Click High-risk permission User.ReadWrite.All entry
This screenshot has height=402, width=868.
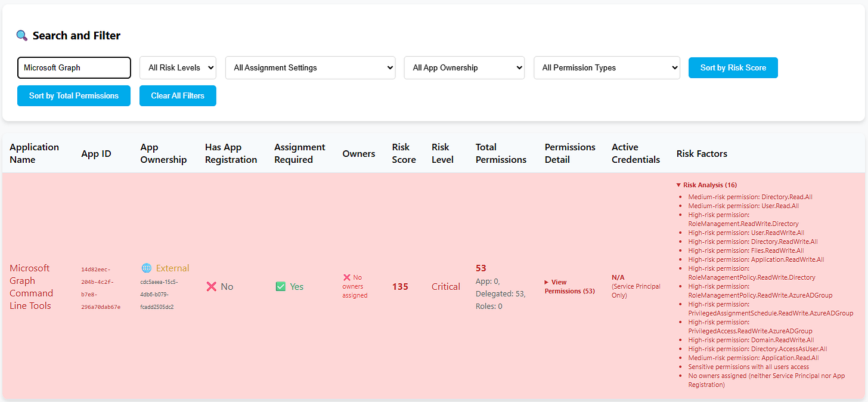746,233
